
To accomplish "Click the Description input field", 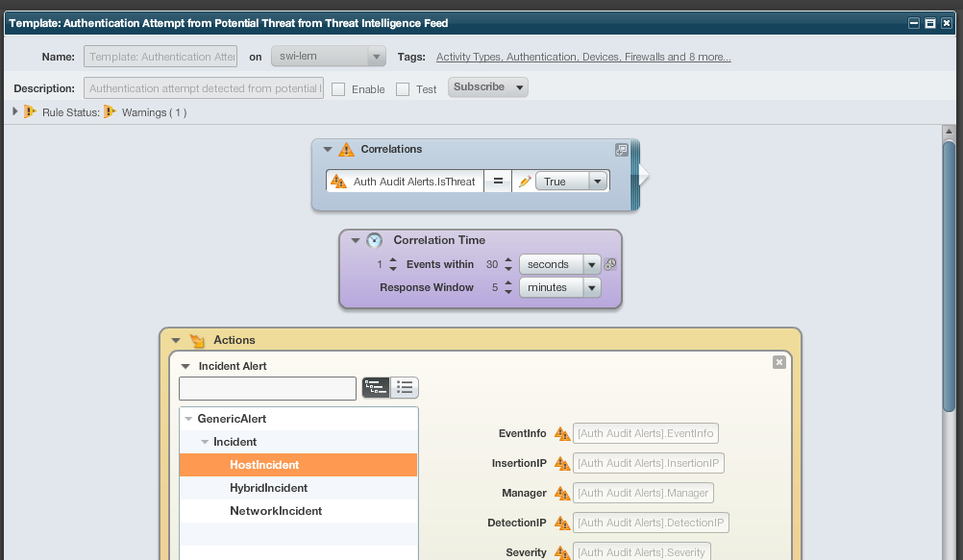I will click(204, 88).
